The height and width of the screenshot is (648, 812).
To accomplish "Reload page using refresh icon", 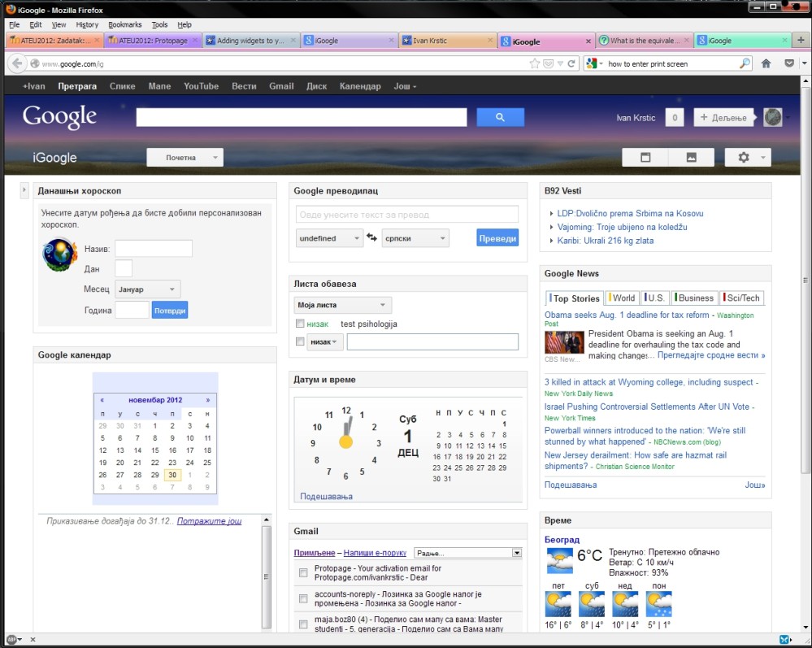I will click(x=571, y=63).
